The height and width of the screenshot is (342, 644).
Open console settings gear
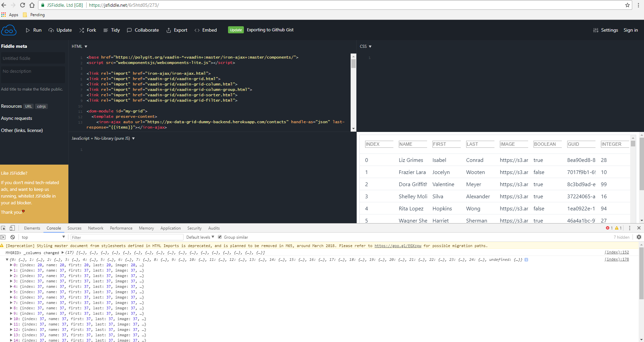coord(639,237)
